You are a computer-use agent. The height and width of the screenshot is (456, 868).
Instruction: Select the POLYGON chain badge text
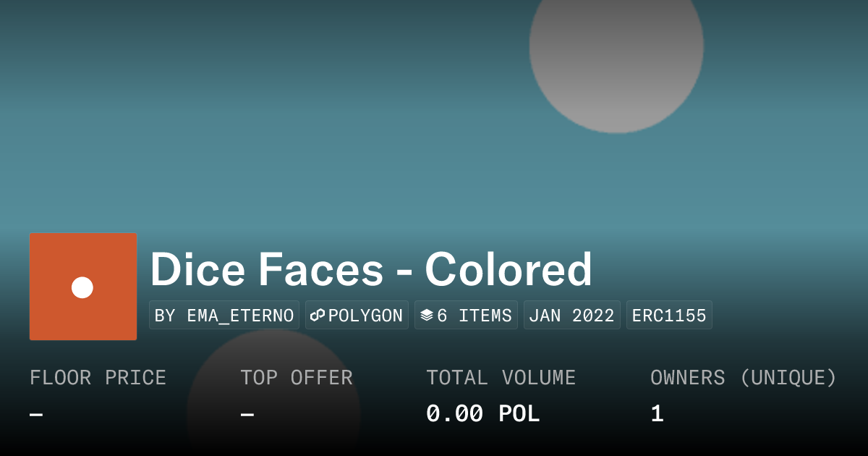click(365, 316)
